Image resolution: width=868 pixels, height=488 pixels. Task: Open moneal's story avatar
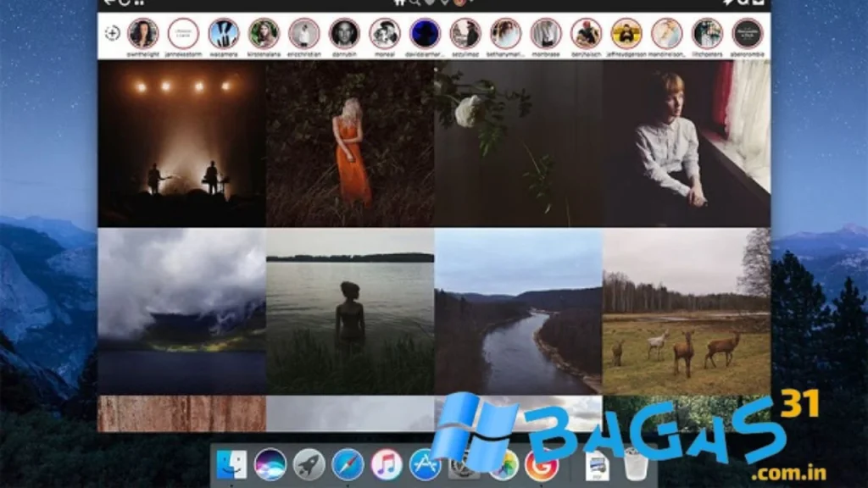[385, 33]
